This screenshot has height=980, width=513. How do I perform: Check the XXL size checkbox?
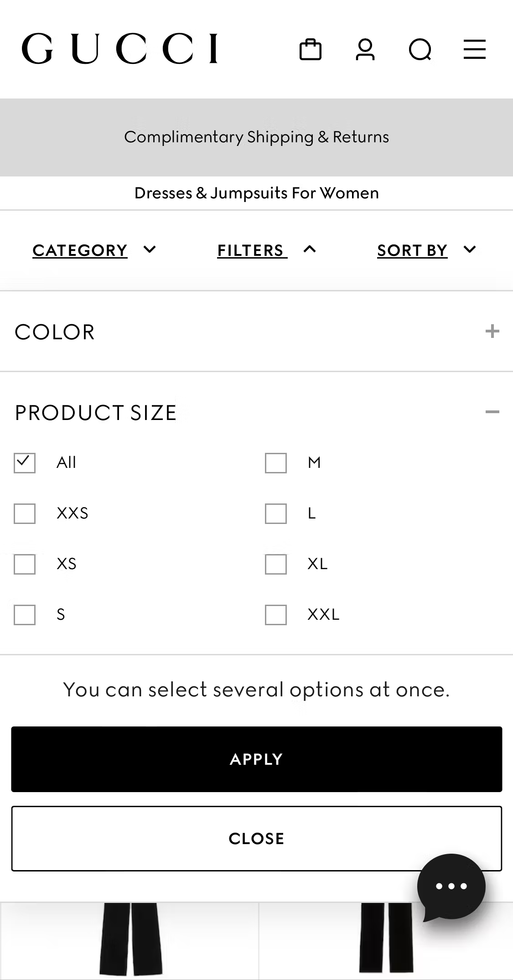point(275,615)
